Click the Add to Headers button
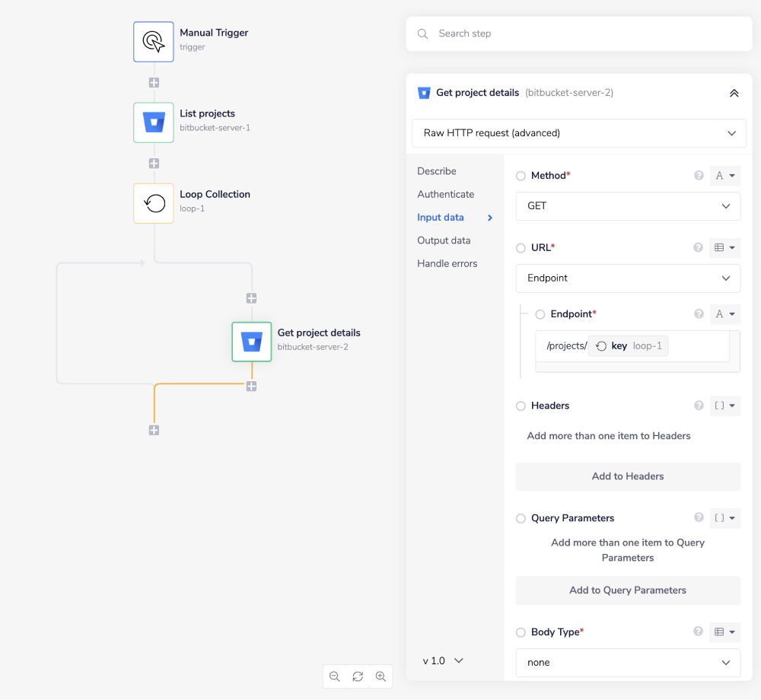 (x=628, y=476)
